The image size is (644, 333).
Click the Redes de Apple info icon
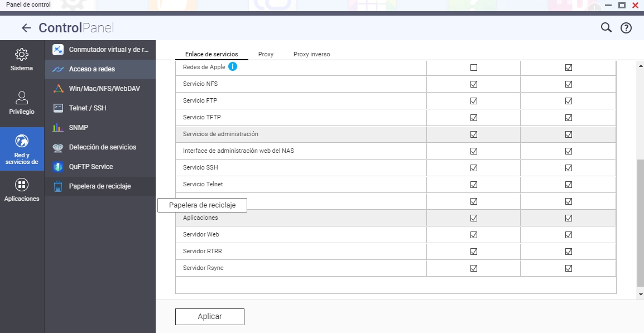pos(233,67)
